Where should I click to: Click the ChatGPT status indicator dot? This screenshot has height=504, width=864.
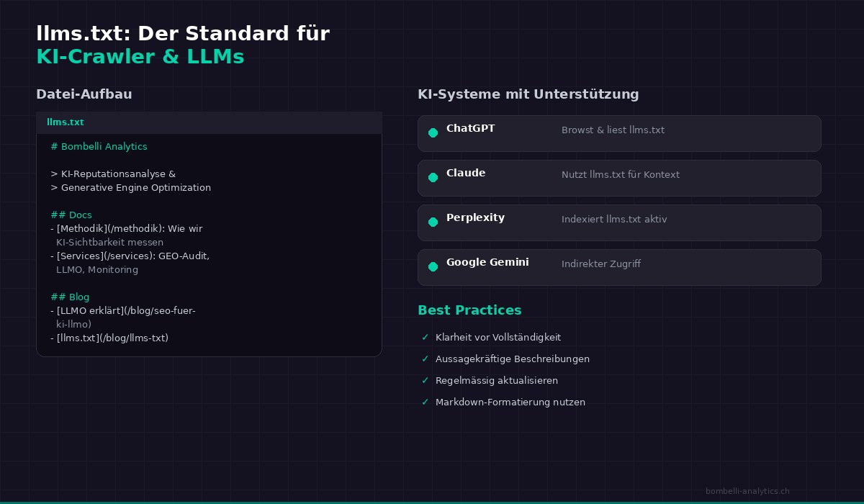(x=433, y=132)
